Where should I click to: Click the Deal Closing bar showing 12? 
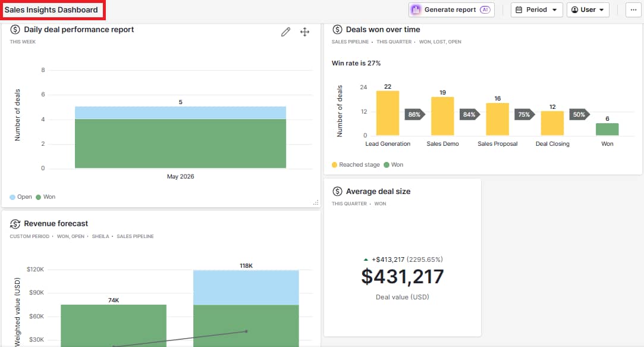(552, 123)
